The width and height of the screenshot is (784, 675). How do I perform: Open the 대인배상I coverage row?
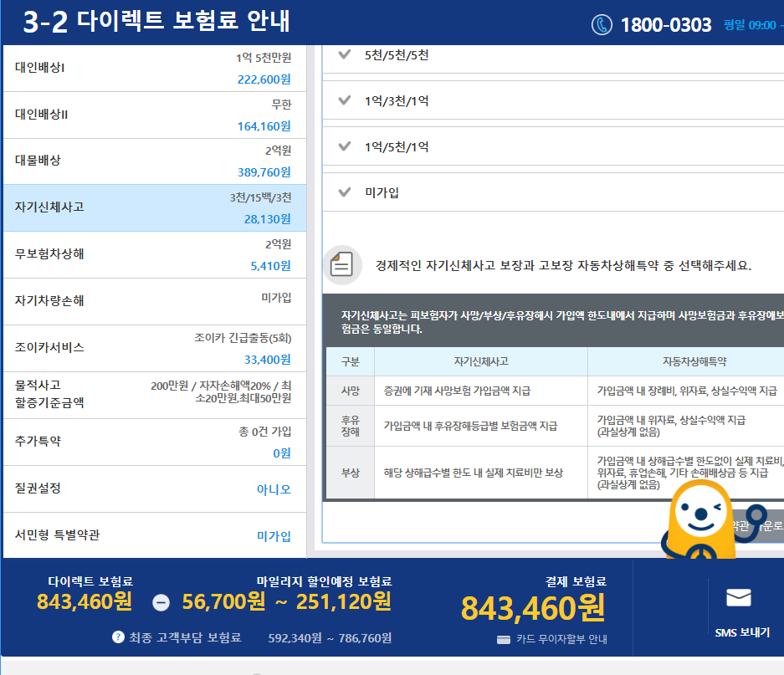point(153,68)
